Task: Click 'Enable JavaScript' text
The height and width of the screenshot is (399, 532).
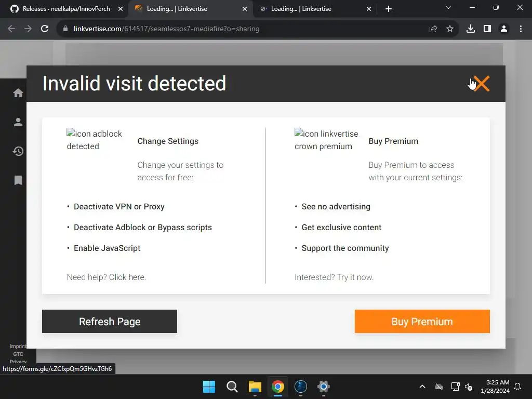Action: click(107, 248)
